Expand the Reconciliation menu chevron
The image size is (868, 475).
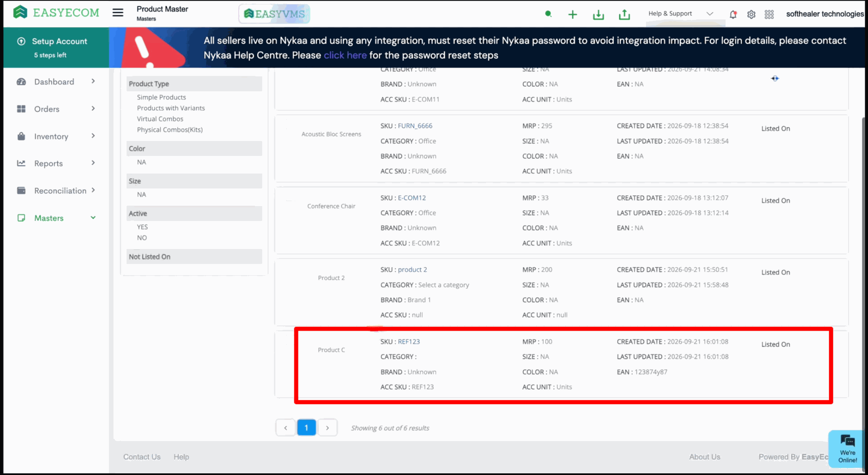click(x=93, y=190)
